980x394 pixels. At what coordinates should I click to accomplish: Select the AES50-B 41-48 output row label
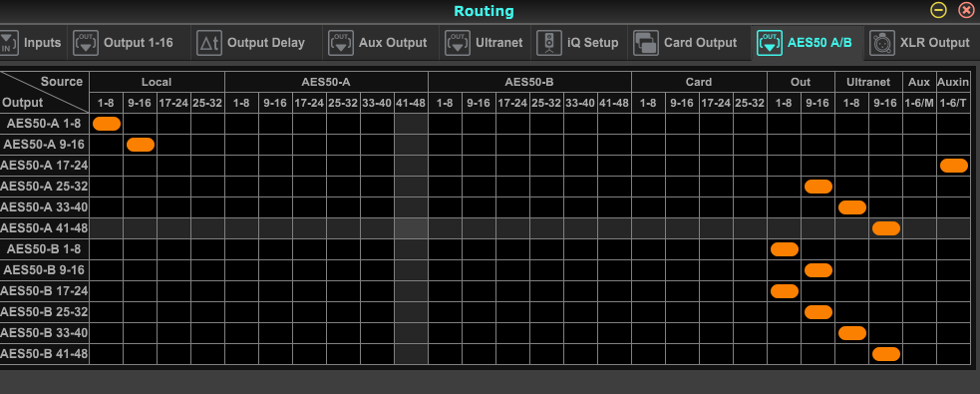click(x=45, y=354)
